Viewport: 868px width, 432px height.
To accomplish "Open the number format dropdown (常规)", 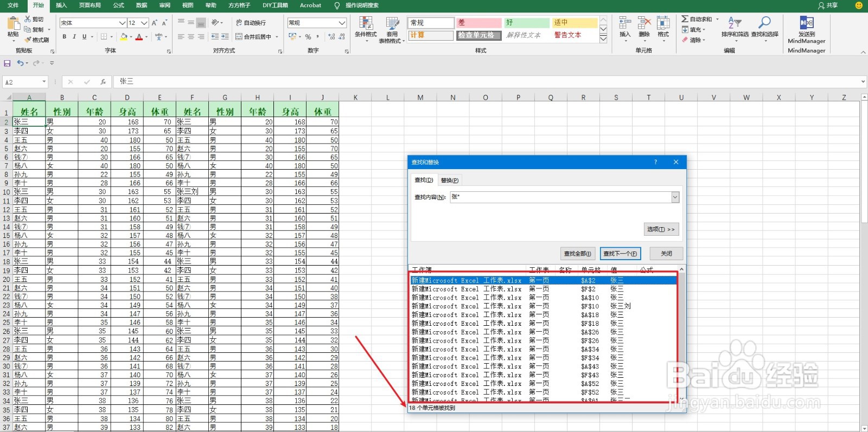I will 342,23.
